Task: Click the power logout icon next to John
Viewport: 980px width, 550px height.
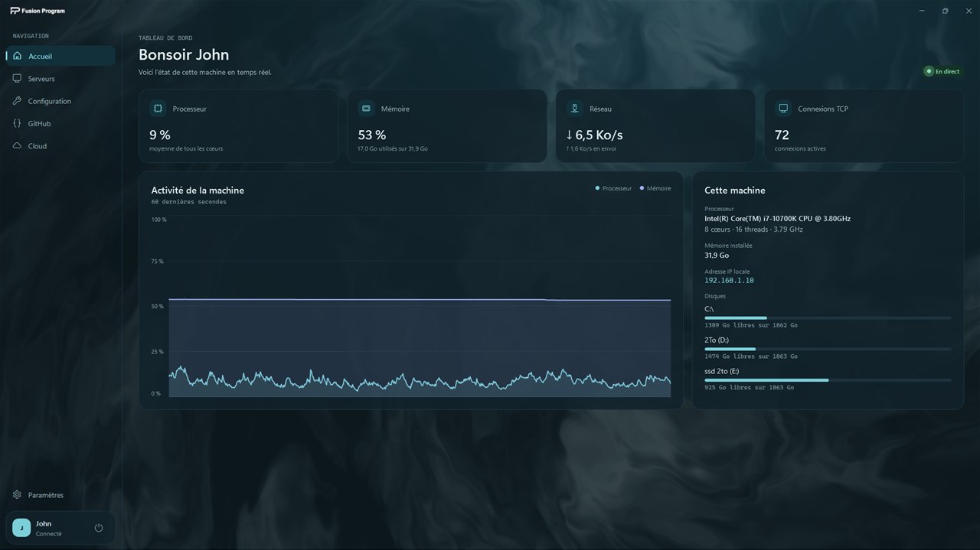Action: click(99, 528)
